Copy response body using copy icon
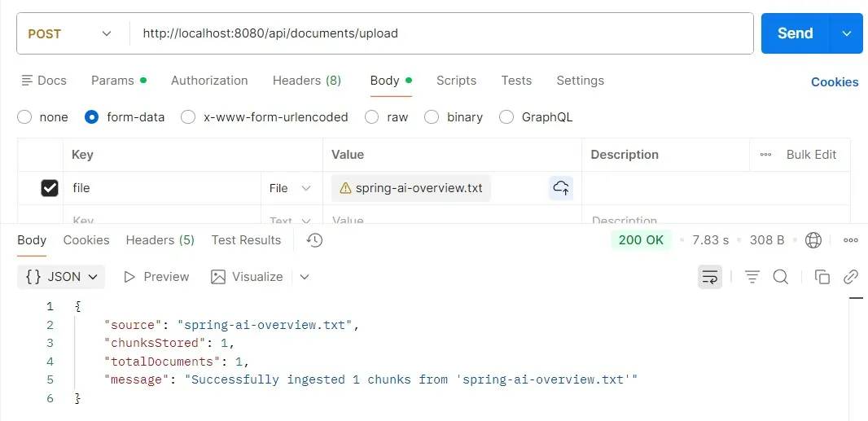Screen dimensions: 868x421 (822, 277)
